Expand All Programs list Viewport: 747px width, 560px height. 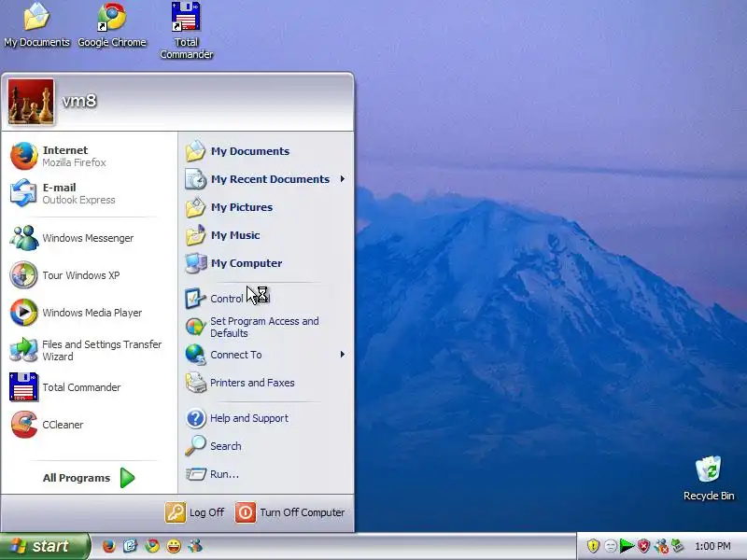(x=89, y=478)
